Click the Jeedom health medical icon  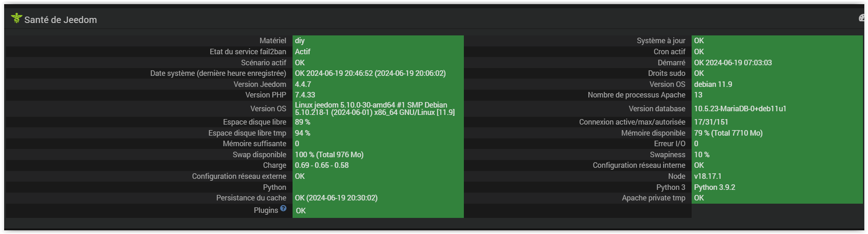[x=17, y=18]
